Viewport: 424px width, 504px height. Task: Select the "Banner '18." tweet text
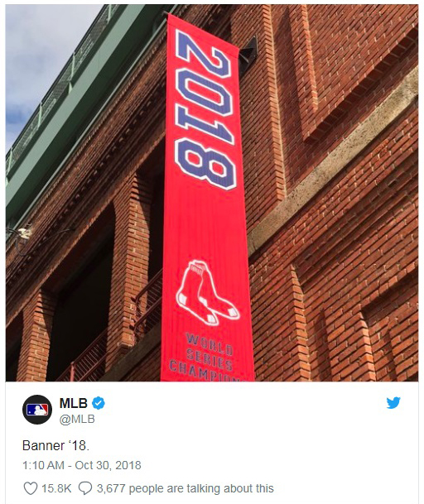pyautogui.click(x=55, y=446)
